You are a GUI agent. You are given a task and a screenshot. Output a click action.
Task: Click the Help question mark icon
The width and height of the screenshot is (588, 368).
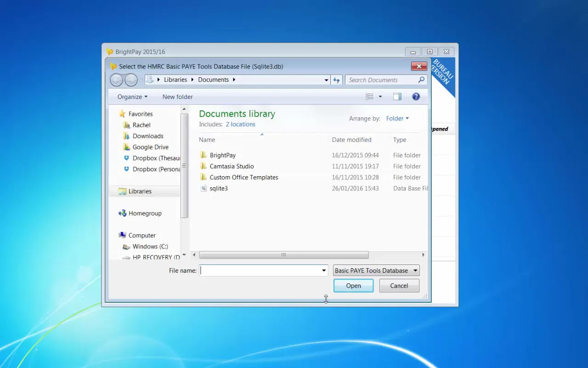click(x=416, y=97)
